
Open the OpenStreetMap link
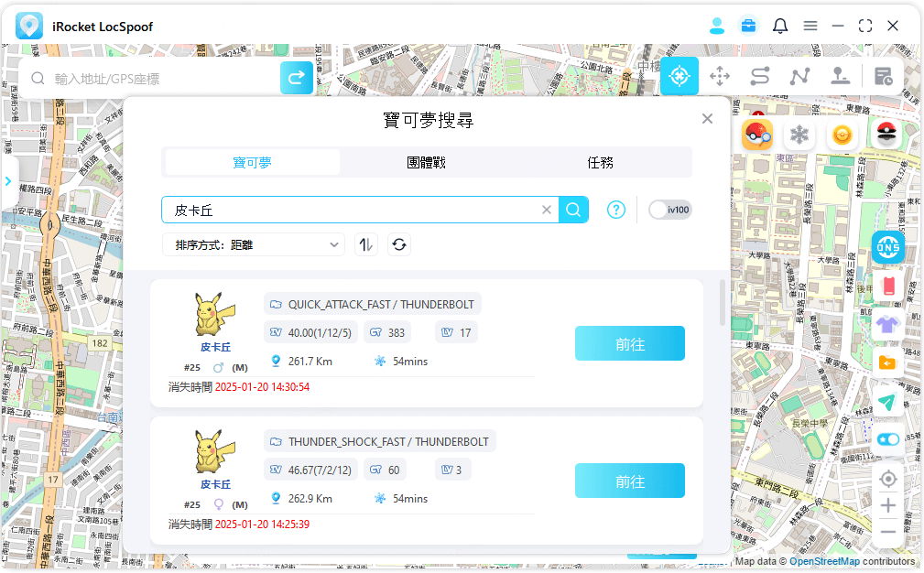point(824,561)
